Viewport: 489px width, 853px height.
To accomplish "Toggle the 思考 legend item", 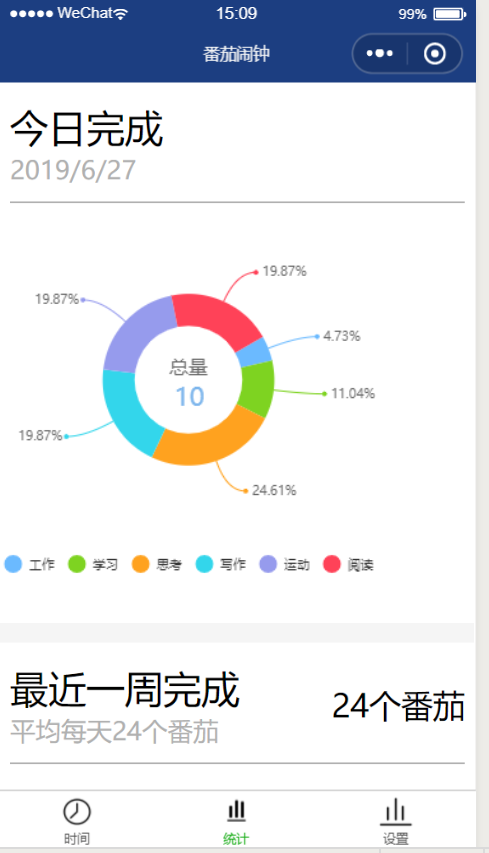I will (x=157, y=564).
